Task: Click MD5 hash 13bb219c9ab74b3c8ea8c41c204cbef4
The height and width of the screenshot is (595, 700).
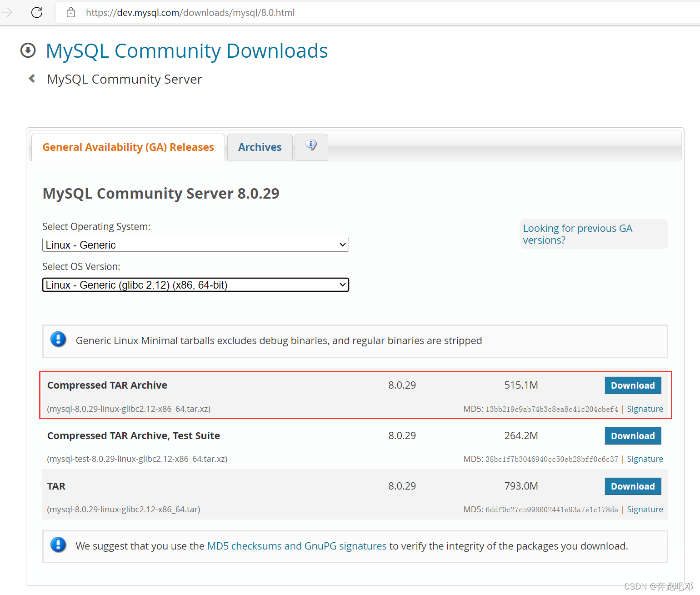Action: 552,409
